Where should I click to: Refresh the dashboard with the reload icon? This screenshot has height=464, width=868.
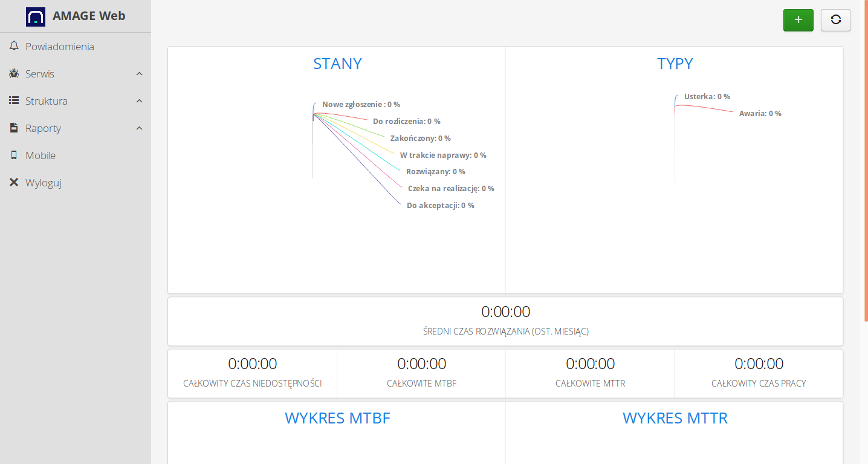click(x=835, y=20)
